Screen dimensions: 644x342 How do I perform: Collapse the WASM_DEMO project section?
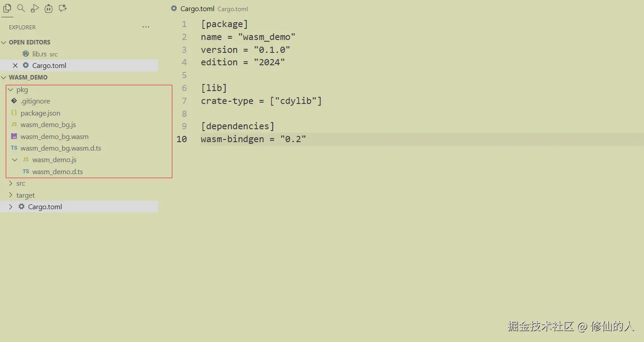[x=4, y=77]
